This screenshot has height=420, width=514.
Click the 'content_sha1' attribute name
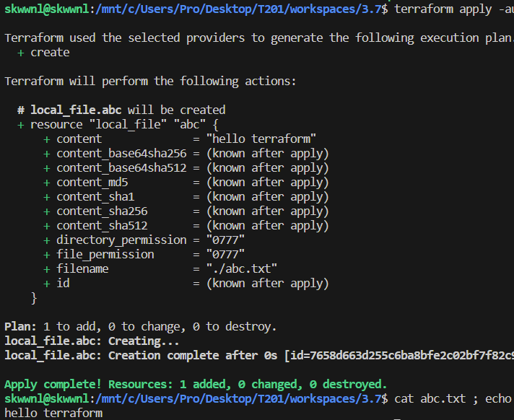[95, 196]
